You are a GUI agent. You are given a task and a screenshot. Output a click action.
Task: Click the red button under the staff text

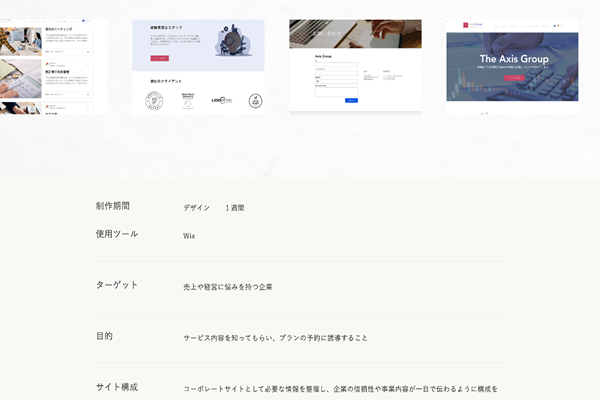coord(160,59)
